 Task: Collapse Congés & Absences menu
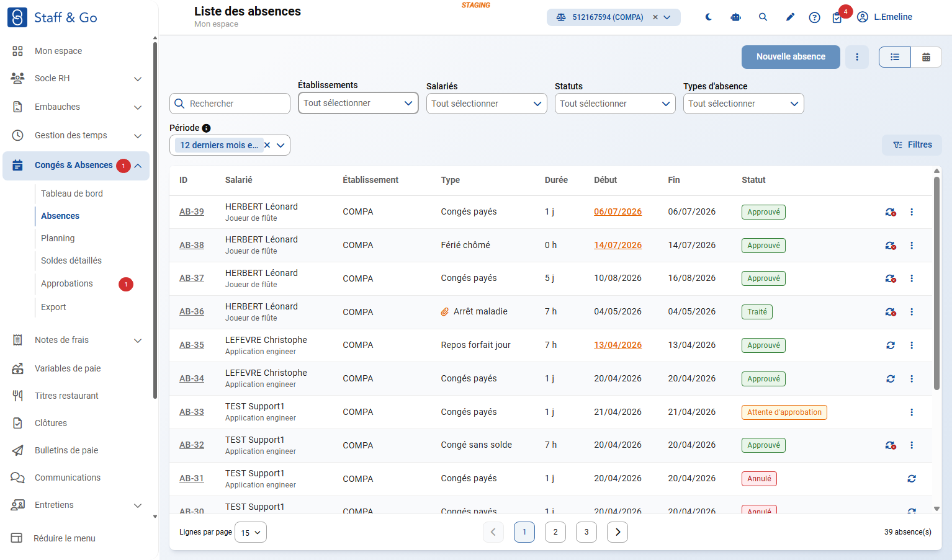pyautogui.click(x=138, y=166)
